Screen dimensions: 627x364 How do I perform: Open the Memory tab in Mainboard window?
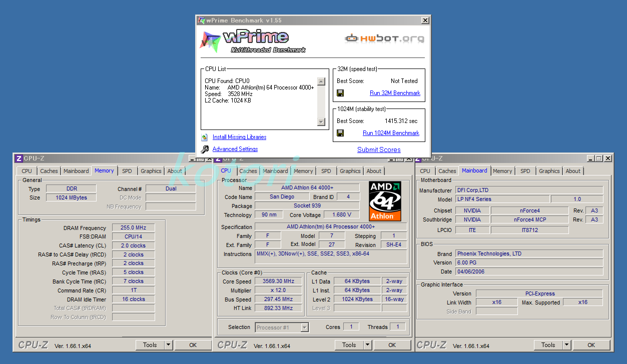click(x=502, y=171)
